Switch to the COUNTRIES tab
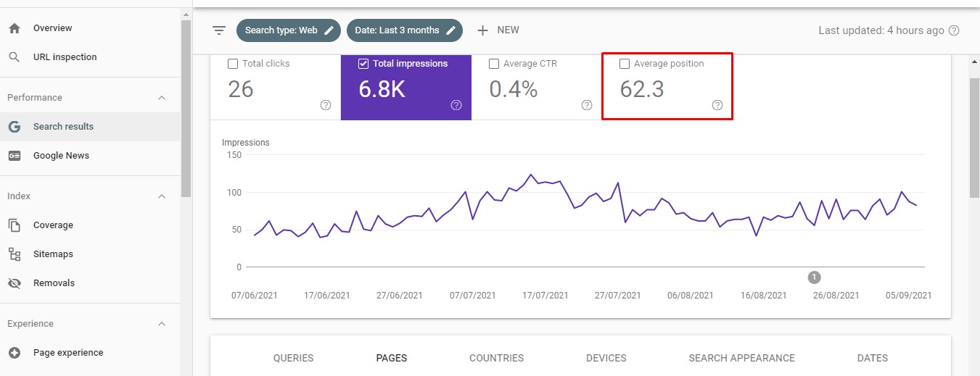 click(497, 358)
